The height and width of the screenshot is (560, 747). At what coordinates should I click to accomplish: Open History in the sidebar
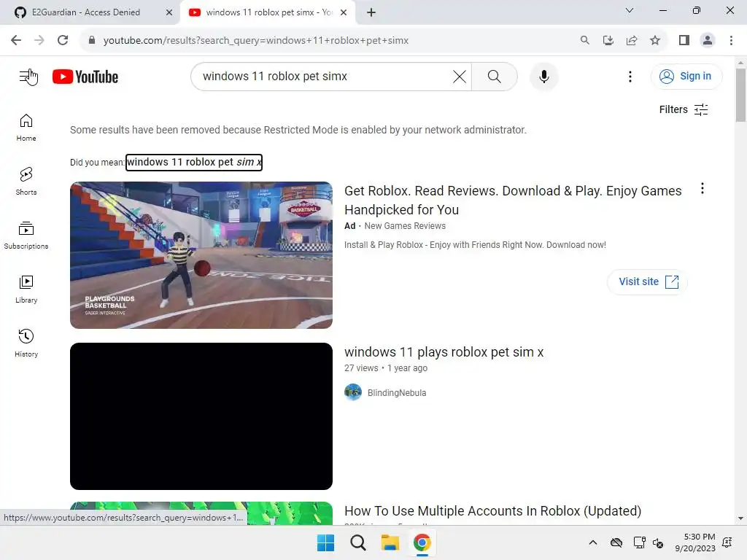(x=26, y=343)
